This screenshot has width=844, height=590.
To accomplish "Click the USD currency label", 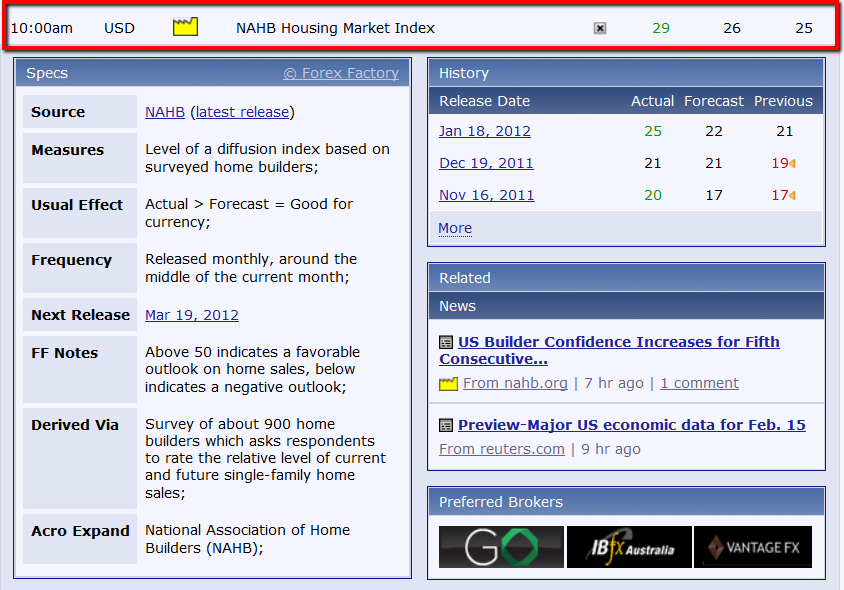I will (119, 28).
